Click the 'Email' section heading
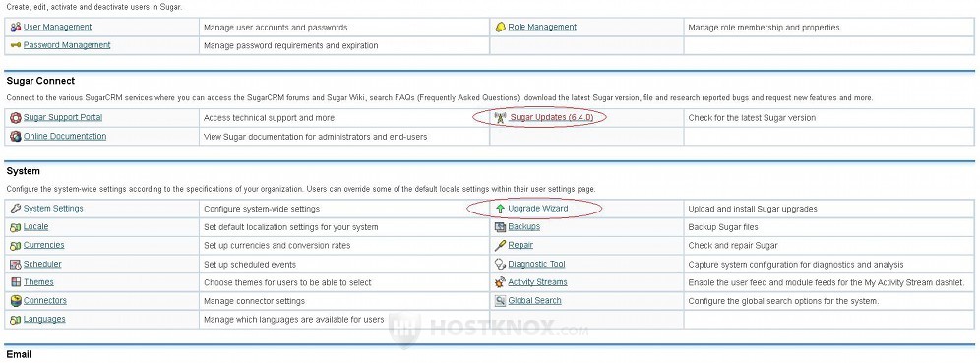The width and height of the screenshot is (980, 363). point(19,354)
